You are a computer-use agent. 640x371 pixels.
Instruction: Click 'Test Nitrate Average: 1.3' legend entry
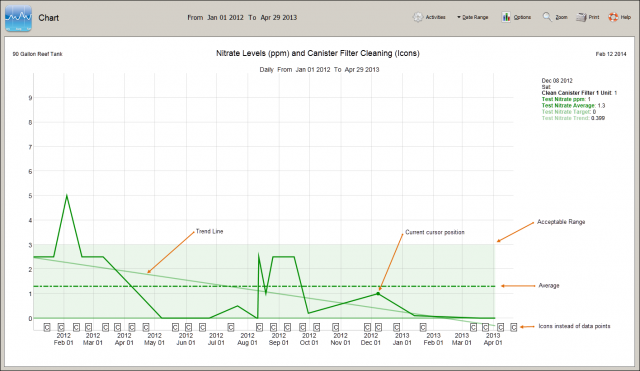click(573, 106)
